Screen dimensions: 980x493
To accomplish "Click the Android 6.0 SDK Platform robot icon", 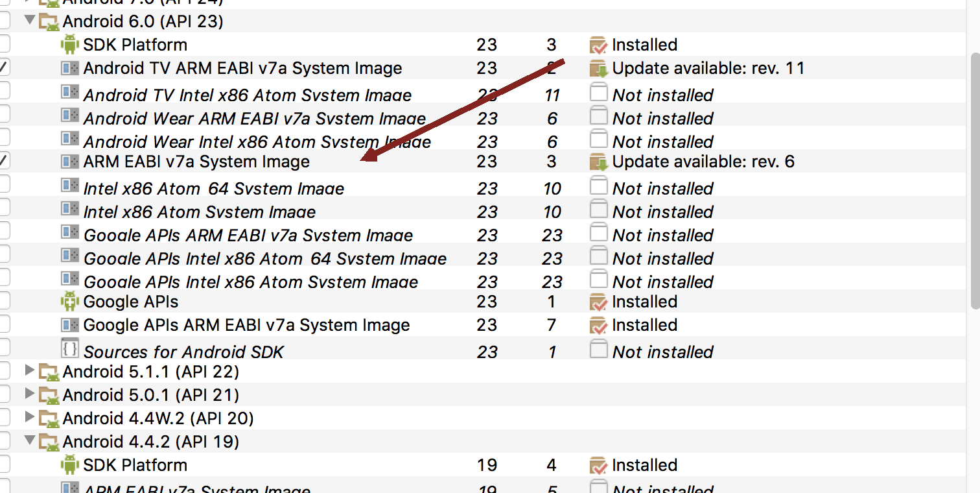I will coord(69,45).
